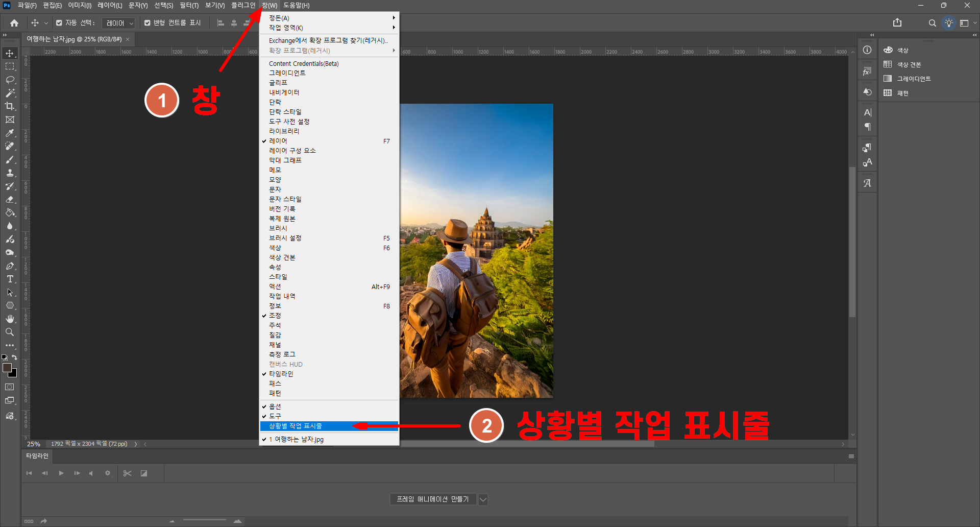The image size is (980, 527).
Task: Select the Zoom tool in toolbar
Action: [10, 332]
